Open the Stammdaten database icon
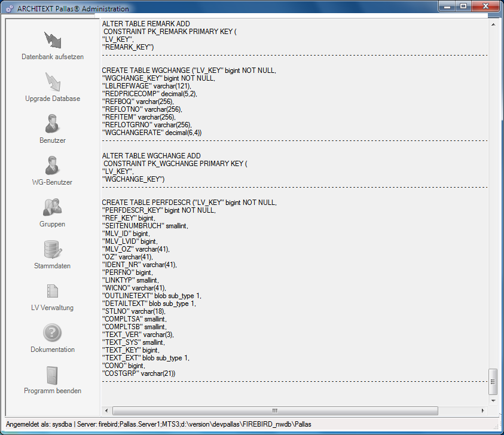The width and height of the screenshot is (504, 435). click(x=53, y=249)
